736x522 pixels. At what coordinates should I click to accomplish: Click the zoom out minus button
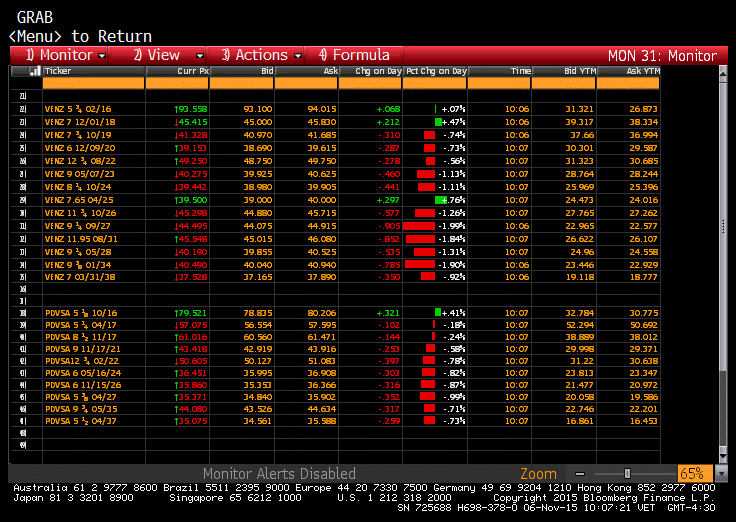(x=580, y=474)
